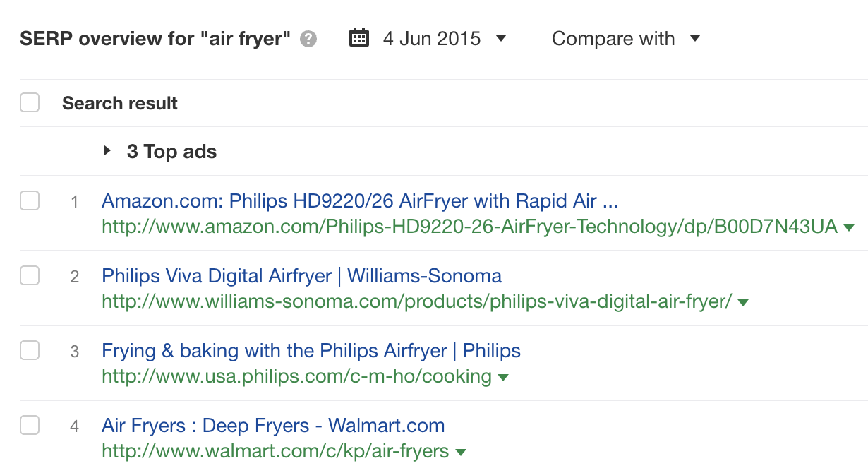Toggle the select-all Search result checkbox
This screenshot has height=473, width=868.
(30, 103)
